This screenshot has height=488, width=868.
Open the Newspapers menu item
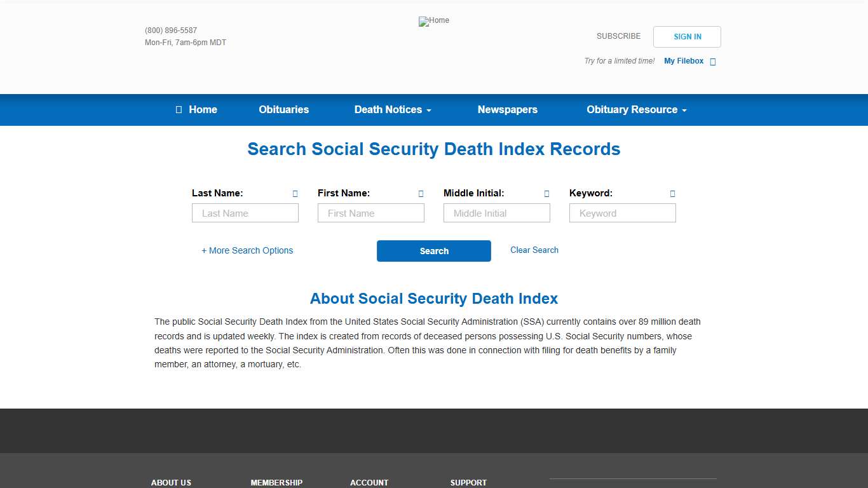coord(507,109)
